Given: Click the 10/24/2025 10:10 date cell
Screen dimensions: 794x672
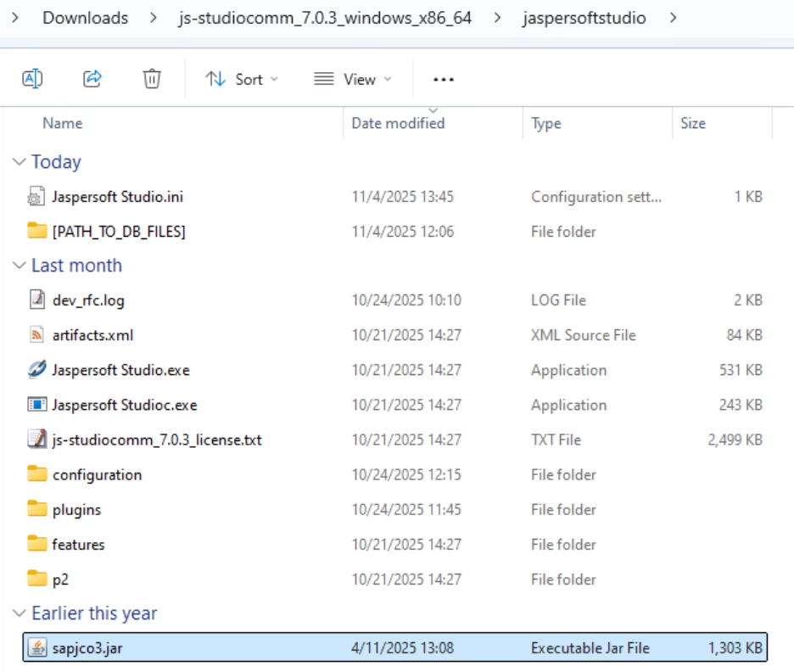Looking at the screenshot, I should (406, 300).
